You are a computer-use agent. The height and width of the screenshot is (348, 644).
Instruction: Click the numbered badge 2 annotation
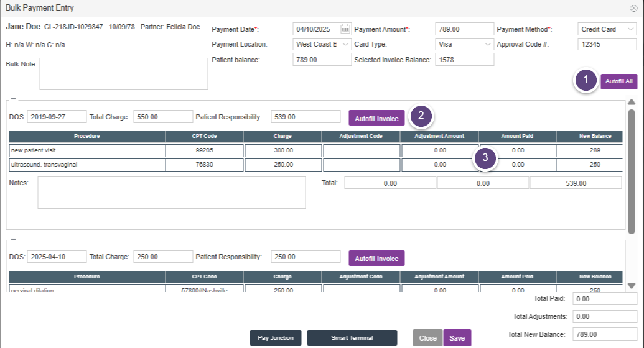tap(421, 116)
